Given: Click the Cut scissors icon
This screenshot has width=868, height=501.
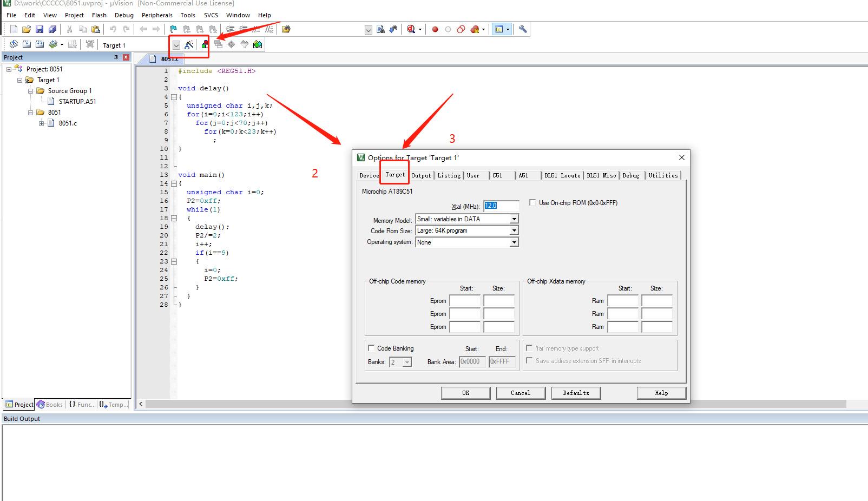Looking at the screenshot, I should (70, 29).
